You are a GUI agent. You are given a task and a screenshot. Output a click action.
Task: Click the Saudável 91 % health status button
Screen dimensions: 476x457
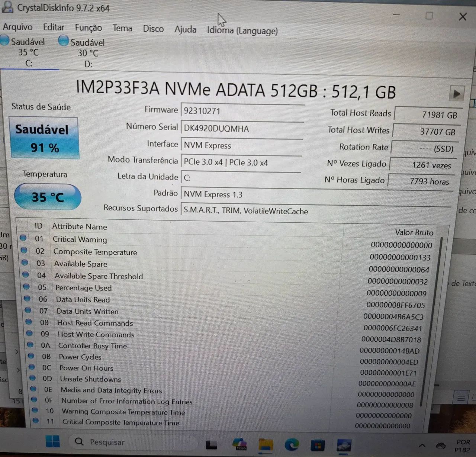[44, 138]
